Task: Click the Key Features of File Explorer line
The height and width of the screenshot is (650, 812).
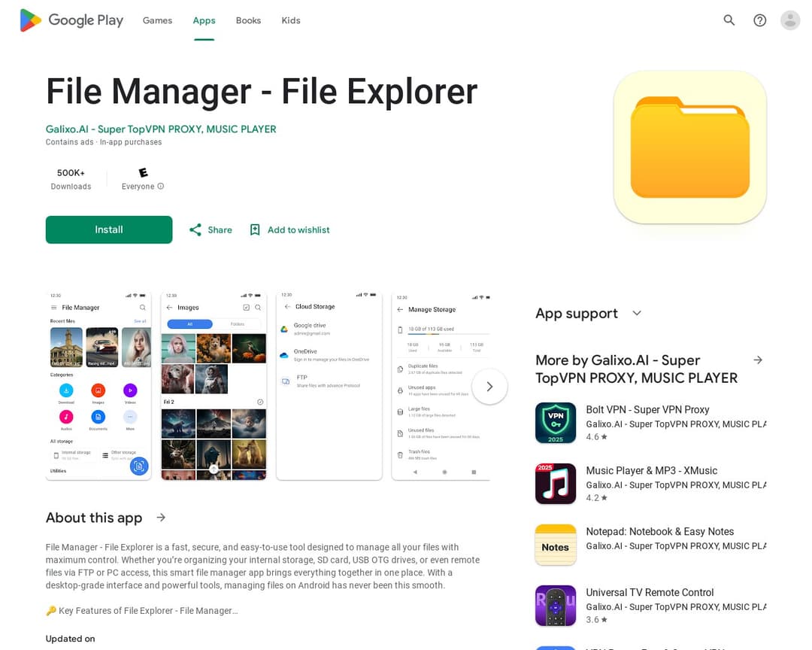Action: [142, 611]
